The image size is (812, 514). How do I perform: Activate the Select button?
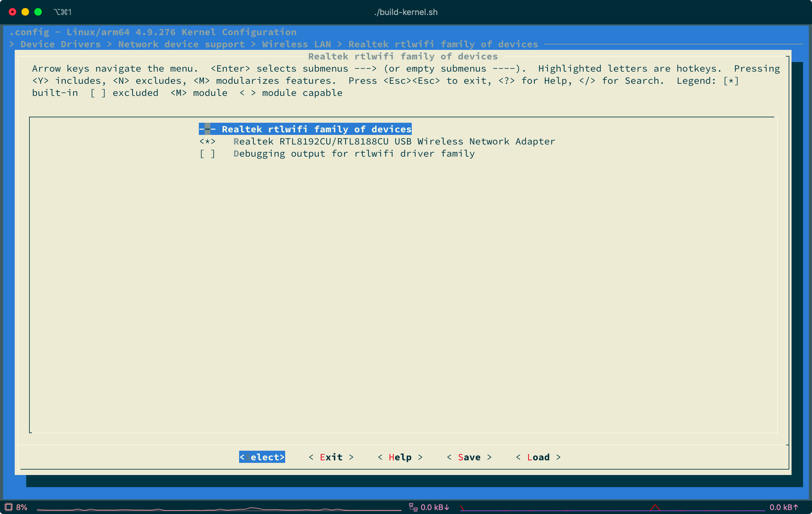click(262, 457)
